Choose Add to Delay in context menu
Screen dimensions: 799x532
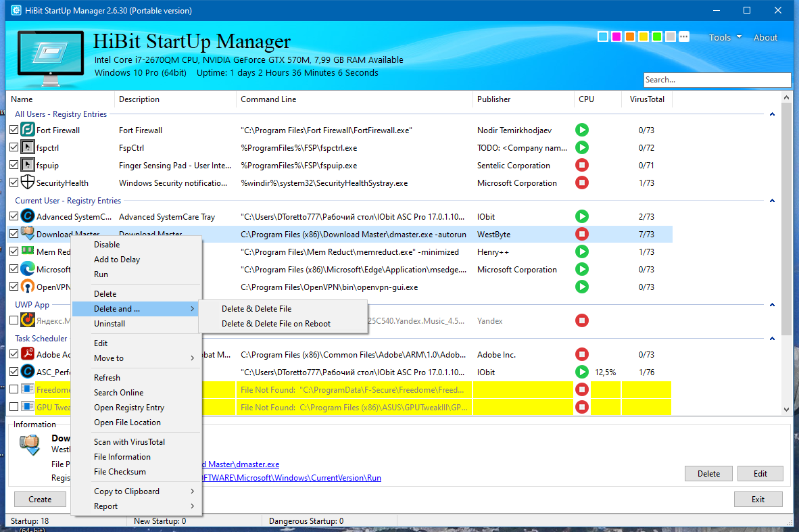137,260
